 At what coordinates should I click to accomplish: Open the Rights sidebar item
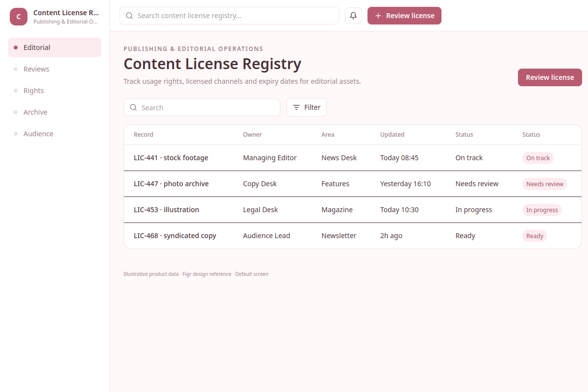54,91
